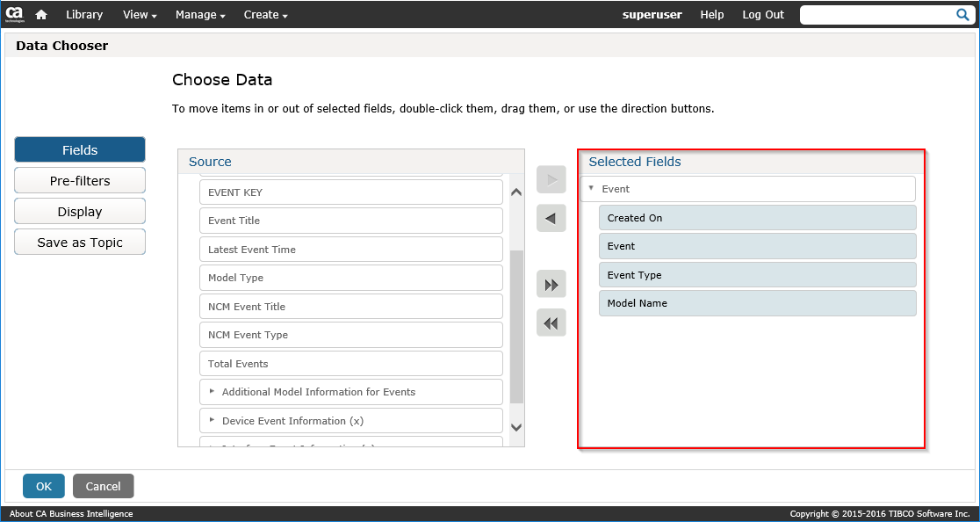Switch to the Display tab

point(80,212)
